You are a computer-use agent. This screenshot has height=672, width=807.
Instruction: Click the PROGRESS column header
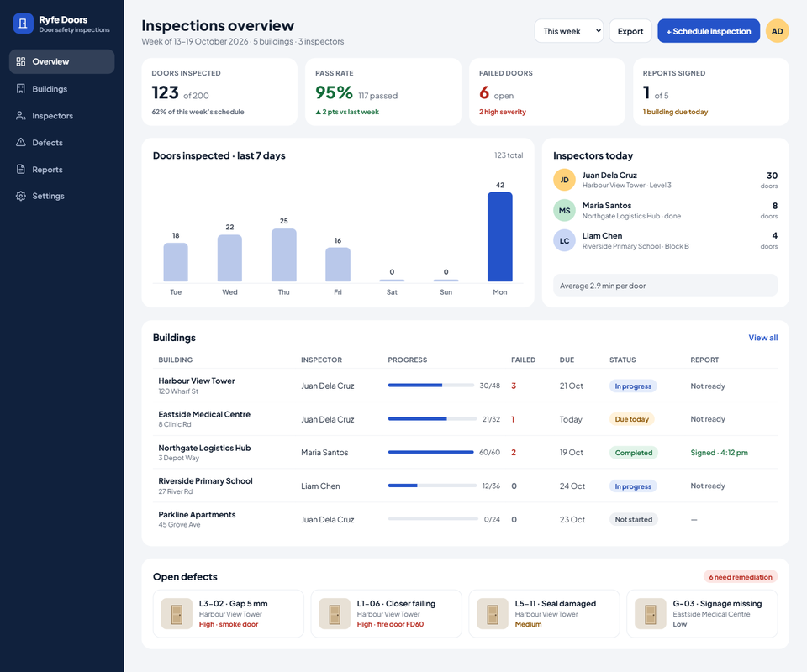pyautogui.click(x=407, y=360)
